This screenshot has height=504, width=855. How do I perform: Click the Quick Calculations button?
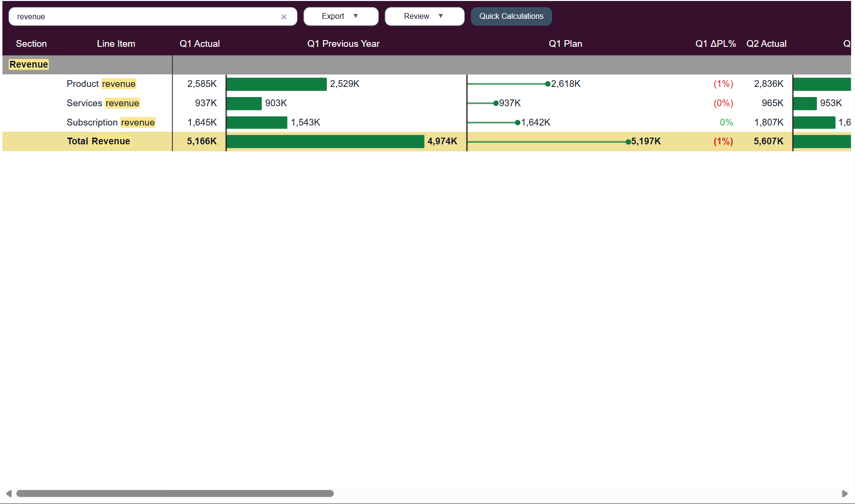pyautogui.click(x=511, y=16)
